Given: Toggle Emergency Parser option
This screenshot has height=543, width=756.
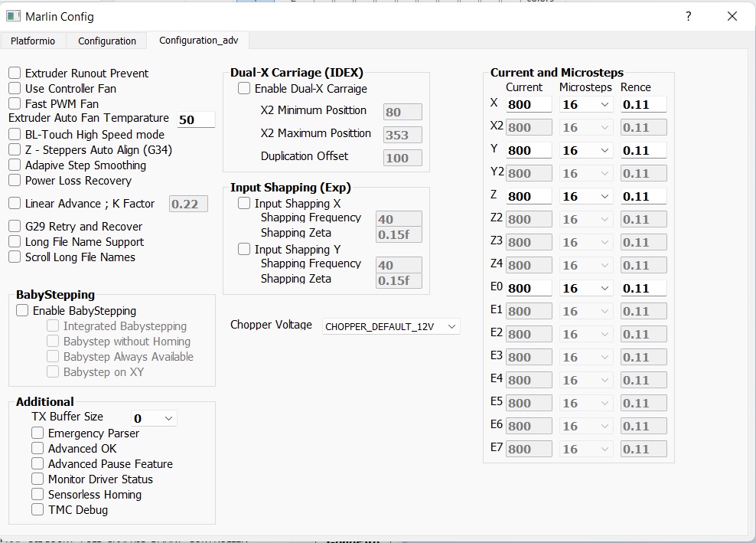Looking at the screenshot, I should (37, 433).
